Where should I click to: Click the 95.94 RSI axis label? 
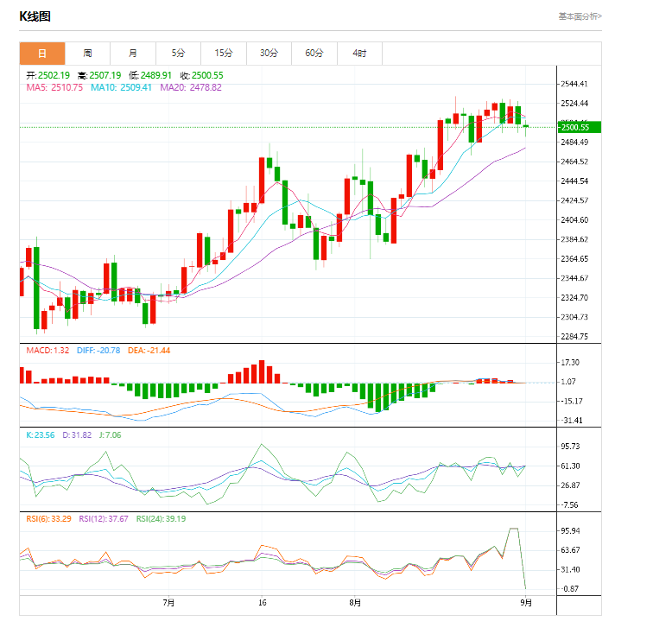click(570, 531)
